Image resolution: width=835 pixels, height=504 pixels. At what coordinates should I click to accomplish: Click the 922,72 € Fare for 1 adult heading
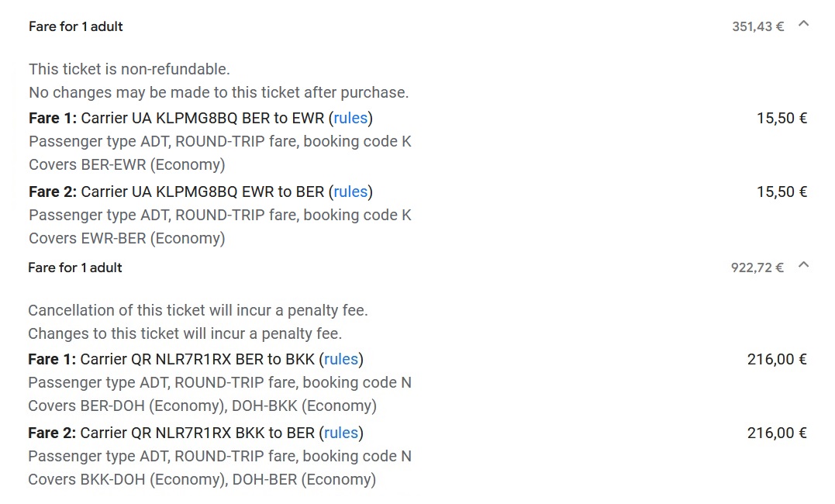click(x=75, y=268)
